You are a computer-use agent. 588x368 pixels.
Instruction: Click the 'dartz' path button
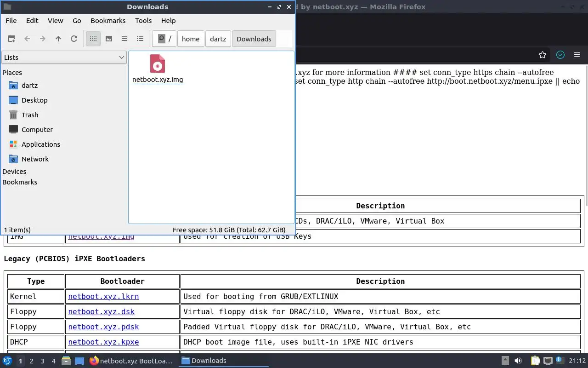(x=218, y=39)
